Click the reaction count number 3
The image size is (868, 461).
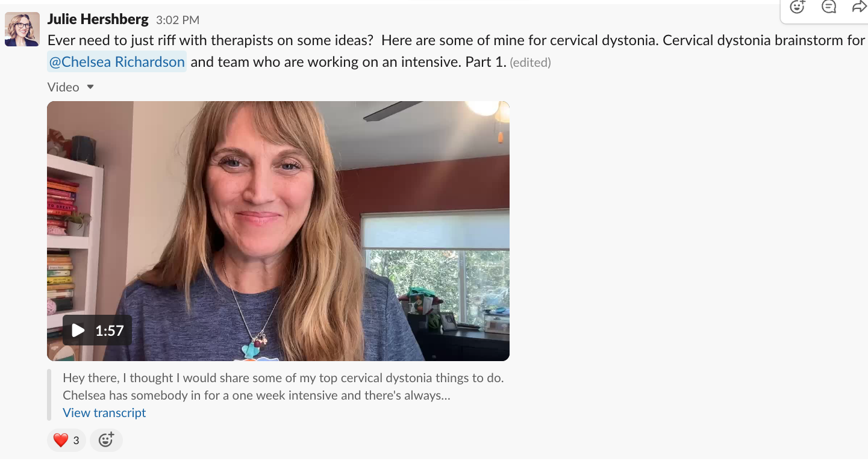76,441
